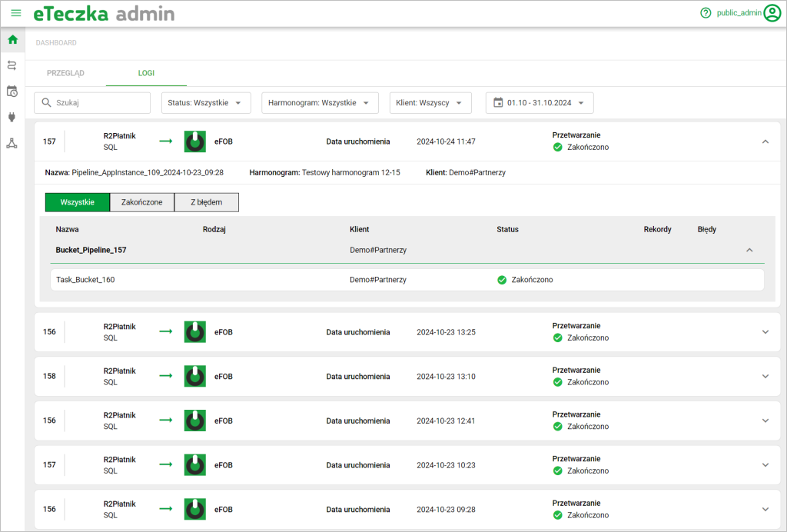
Task: Select the Wszystkie filter toggle
Action: 78,202
